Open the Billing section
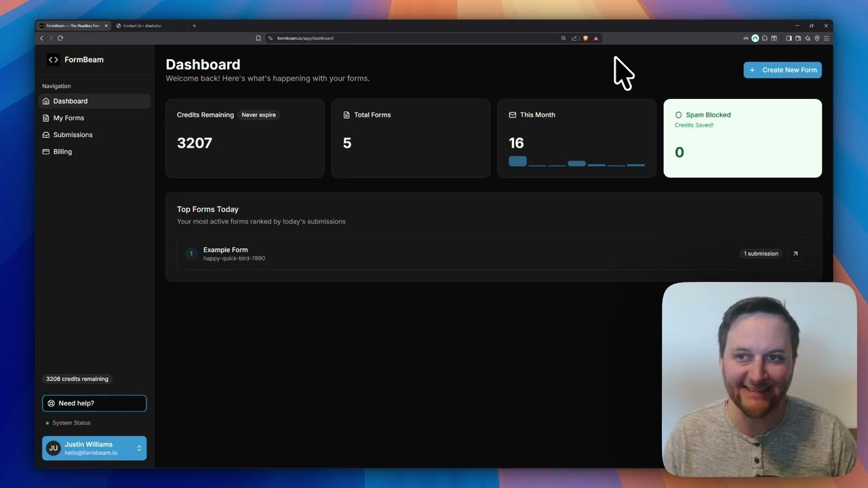Screen dimensions: 868x488 tap(94, 152)
